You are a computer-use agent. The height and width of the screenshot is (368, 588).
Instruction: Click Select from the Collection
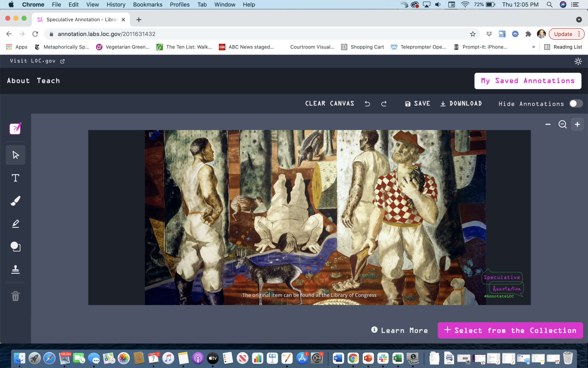(510, 330)
